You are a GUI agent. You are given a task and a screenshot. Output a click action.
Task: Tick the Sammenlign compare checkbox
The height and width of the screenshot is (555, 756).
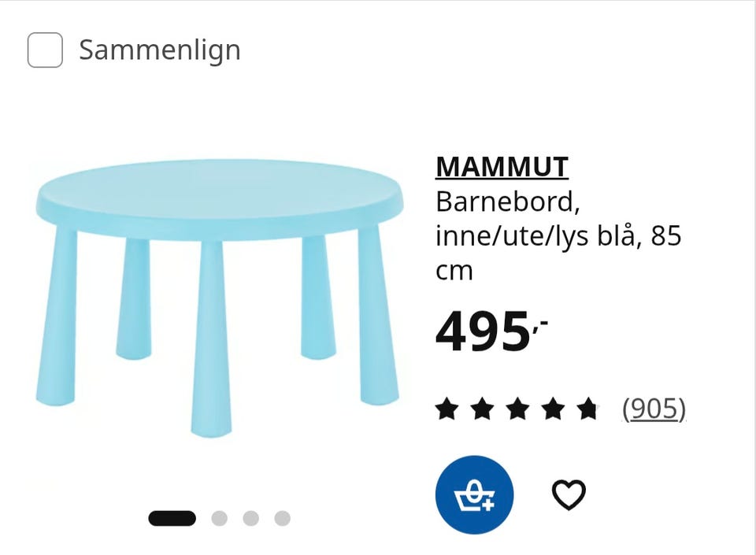point(45,50)
